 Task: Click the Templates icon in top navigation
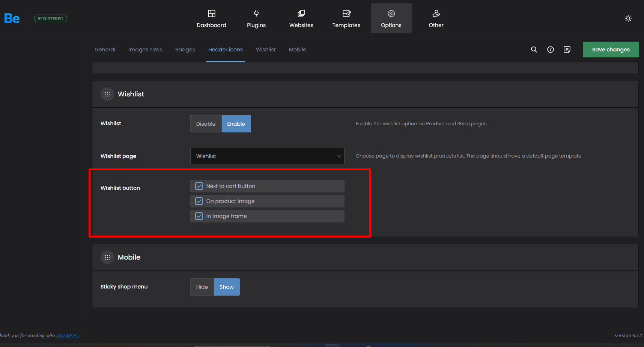point(346,14)
